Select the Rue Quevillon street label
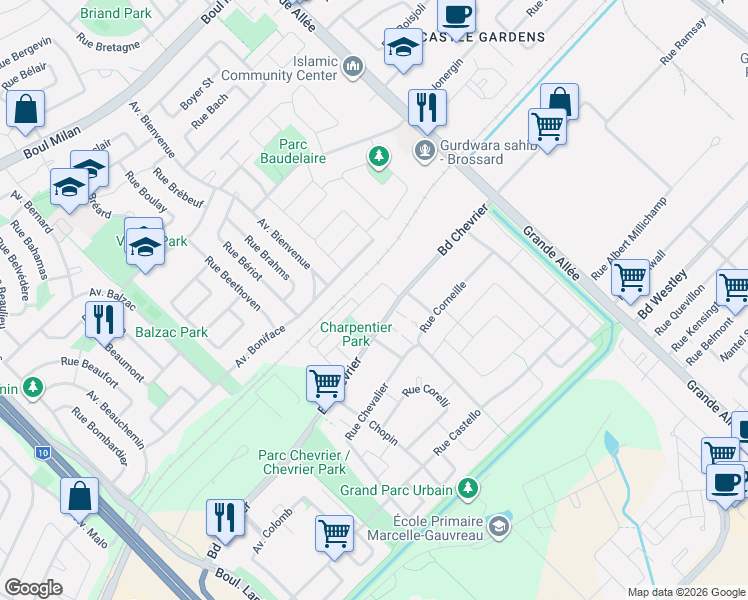Image resolution: width=748 pixels, height=600 pixels. [x=679, y=310]
